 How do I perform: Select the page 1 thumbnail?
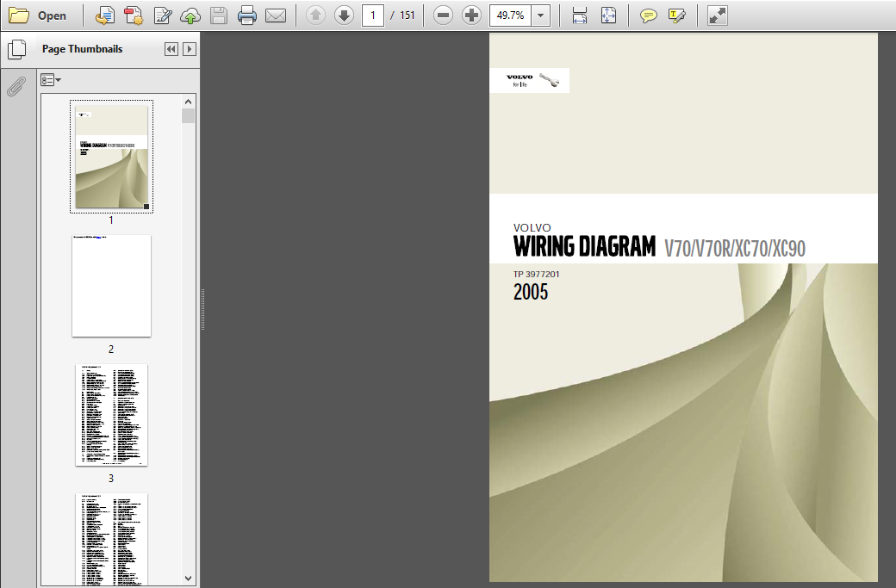click(x=111, y=157)
